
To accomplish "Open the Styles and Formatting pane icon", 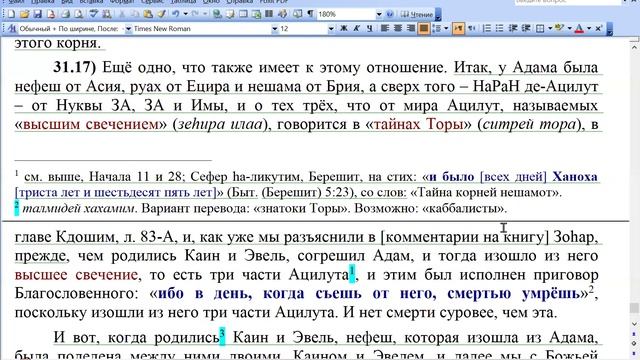I will coord(12,29).
